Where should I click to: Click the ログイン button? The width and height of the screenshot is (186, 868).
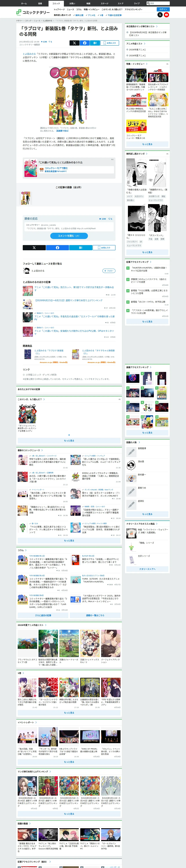(163, 9)
